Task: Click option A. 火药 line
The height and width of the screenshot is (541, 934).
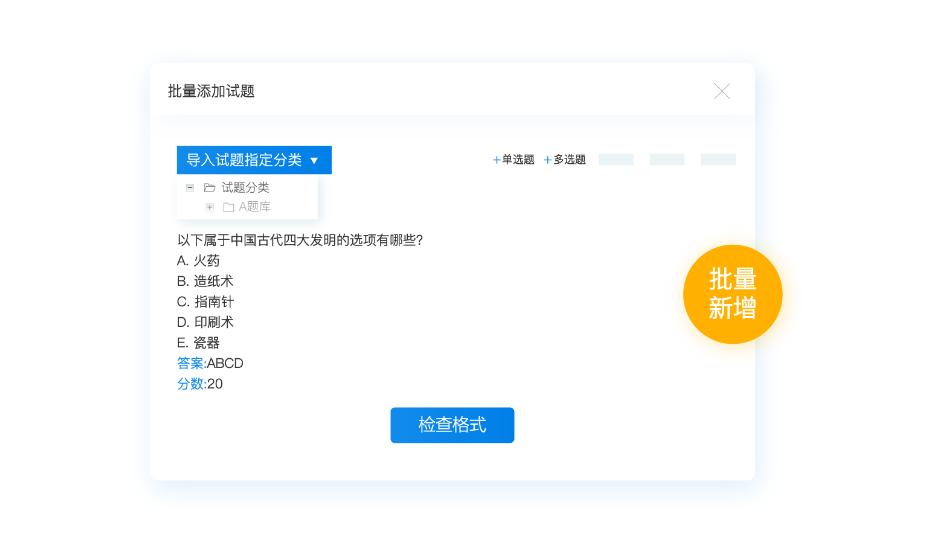Action: click(x=198, y=261)
